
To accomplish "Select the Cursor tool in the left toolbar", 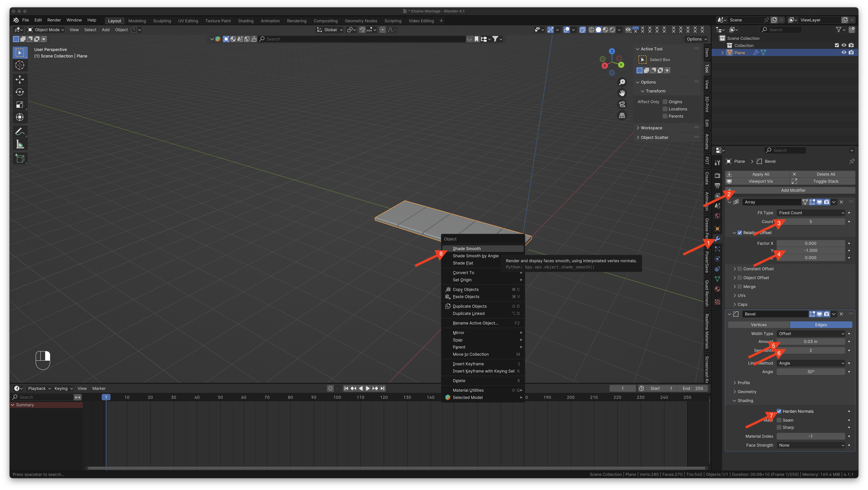I will 20,65.
